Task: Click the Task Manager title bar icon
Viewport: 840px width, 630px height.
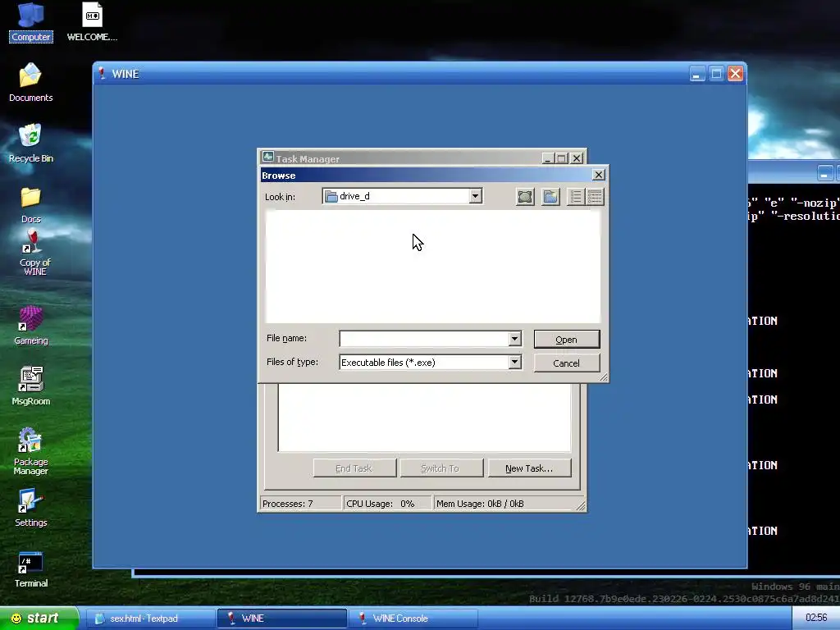Action: (268, 157)
